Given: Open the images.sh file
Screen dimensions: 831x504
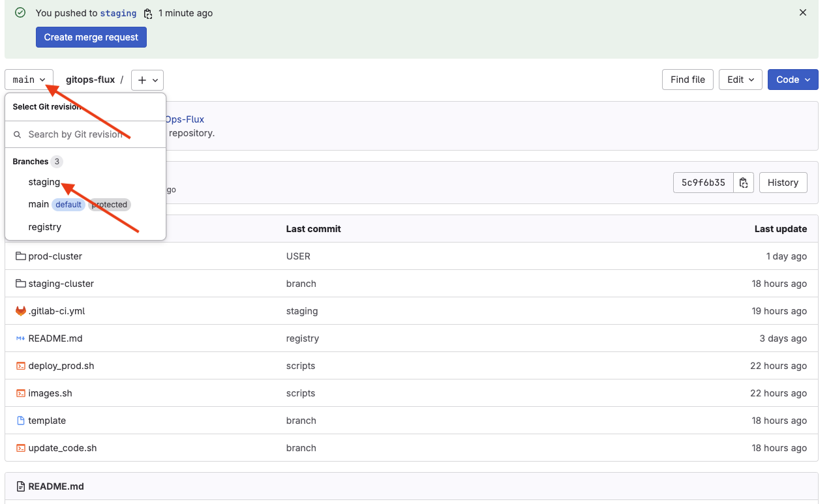Looking at the screenshot, I should 50,393.
